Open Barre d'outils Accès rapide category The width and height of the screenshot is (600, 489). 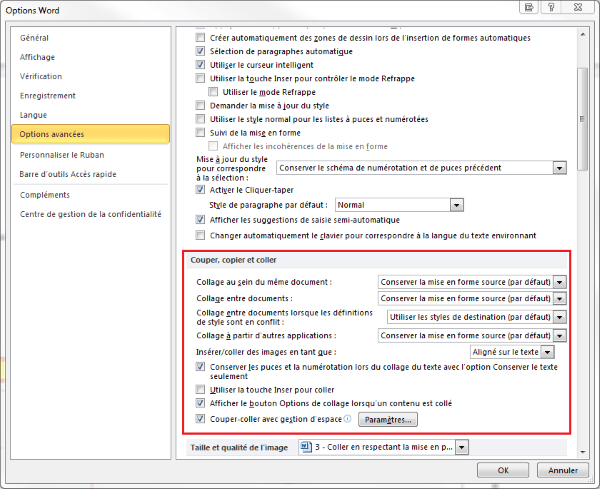tap(68, 174)
